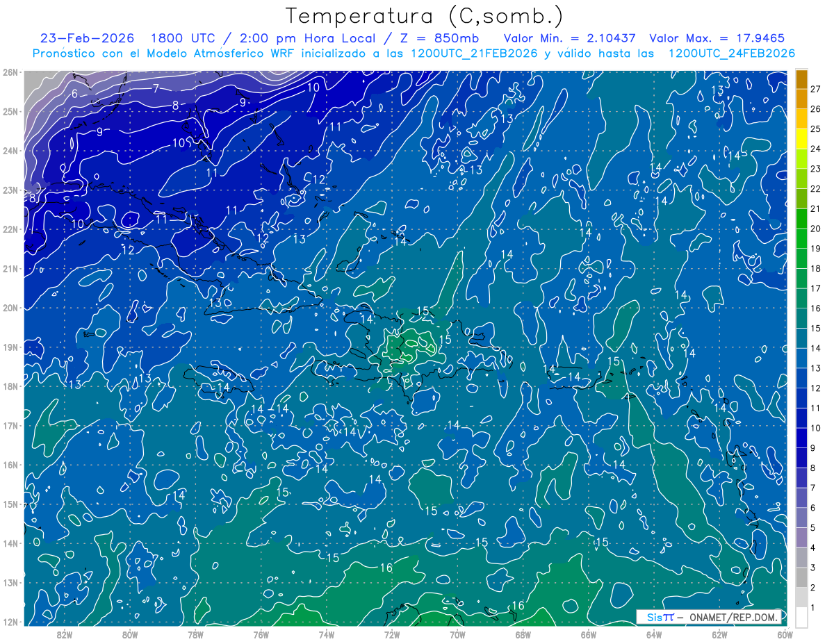Click the colorbar segment between 24 and 25
The height and width of the screenshot is (644, 834).
pyautogui.click(x=802, y=138)
